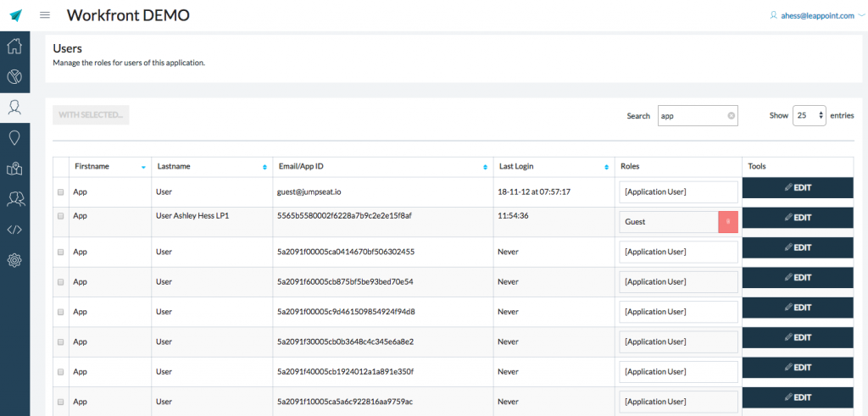Select the single user sidebar icon
This screenshot has width=868, height=416.
point(14,107)
